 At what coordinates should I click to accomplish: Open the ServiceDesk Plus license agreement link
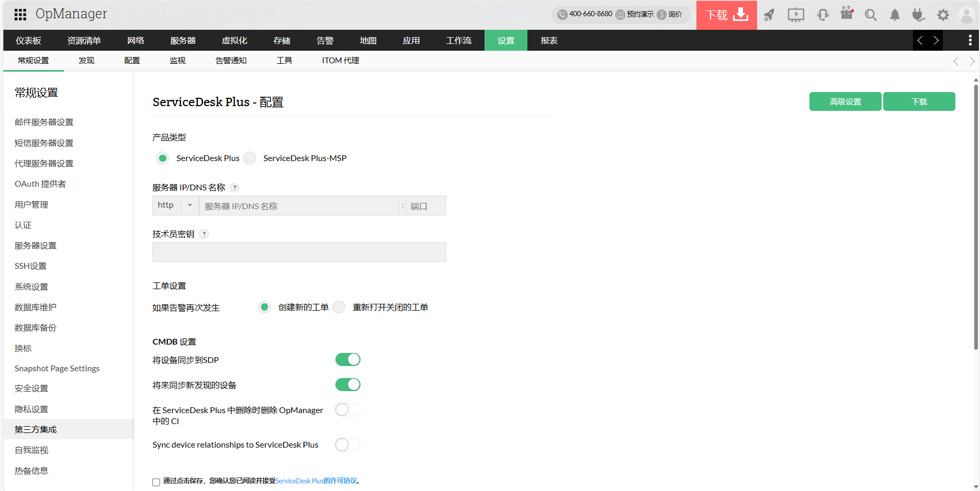tap(316, 481)
